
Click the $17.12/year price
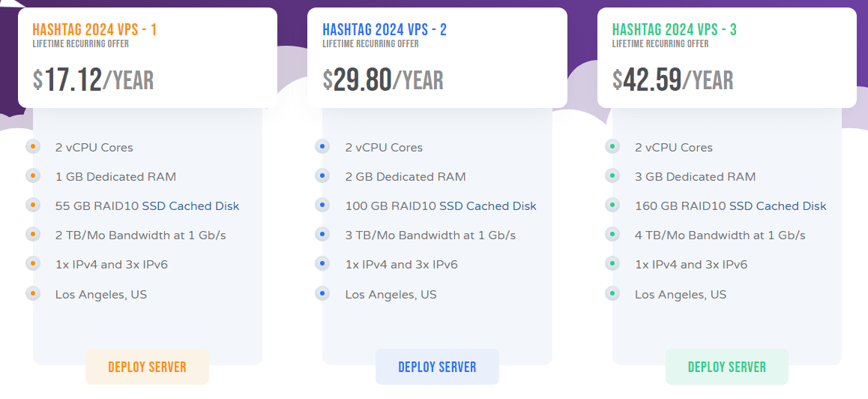(x=93, y=79)
